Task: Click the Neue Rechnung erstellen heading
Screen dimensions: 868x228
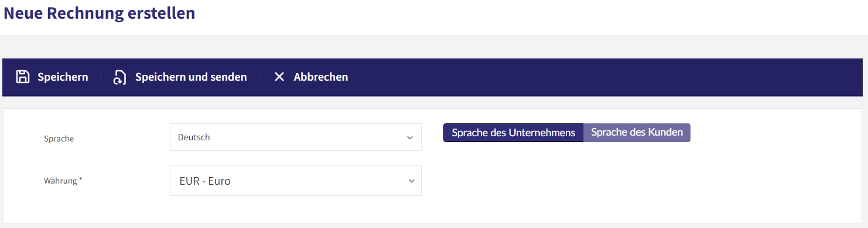Action: coord(100,13)
